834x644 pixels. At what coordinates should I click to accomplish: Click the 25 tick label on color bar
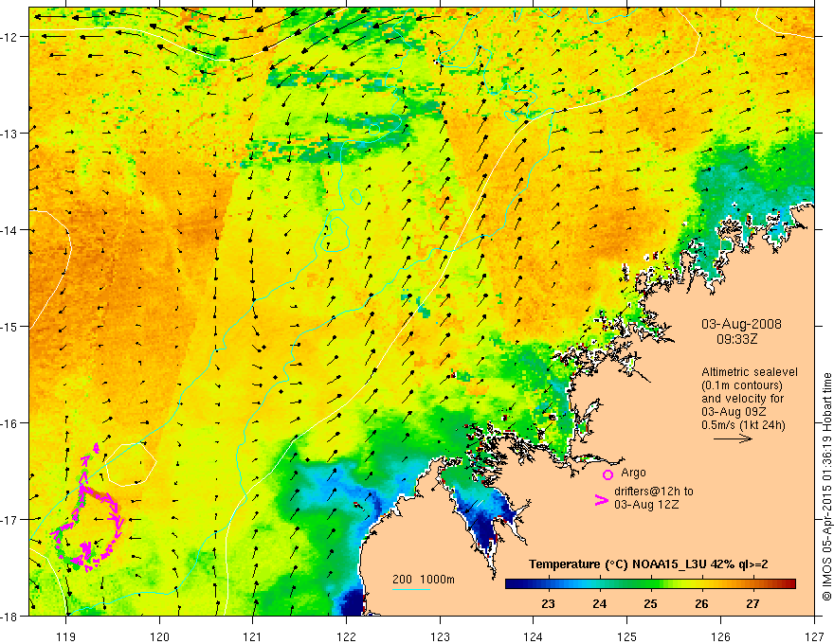pyautogui.click(x=650, y=603)
